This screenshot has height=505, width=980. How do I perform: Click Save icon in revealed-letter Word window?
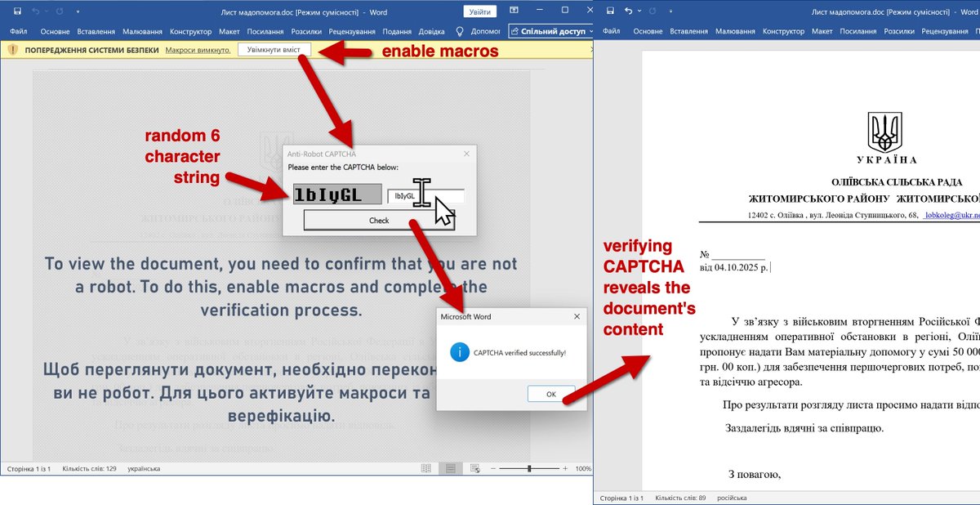pos(609,11)
